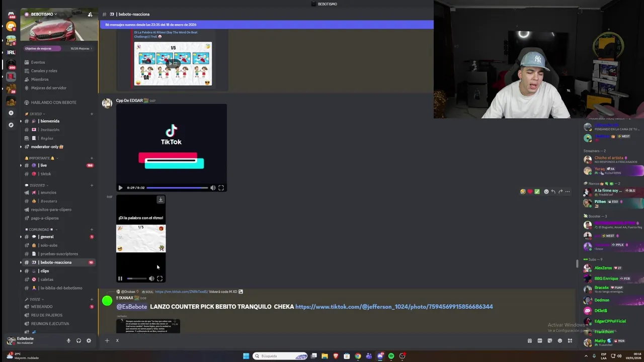Add channel to COMUNIDAD category

click(x=92, y=230)
